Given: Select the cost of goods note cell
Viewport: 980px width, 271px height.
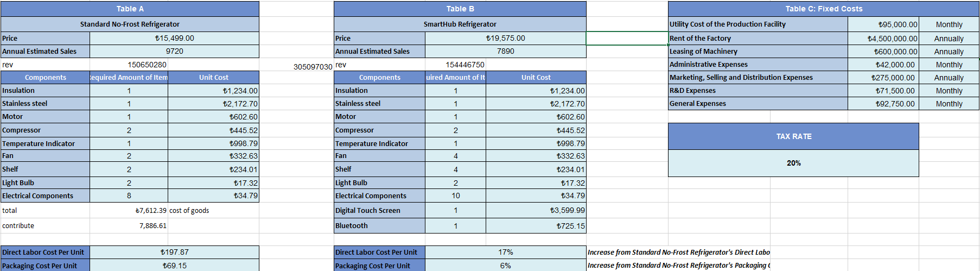Looking at the screenshot, I should (213, 210).
